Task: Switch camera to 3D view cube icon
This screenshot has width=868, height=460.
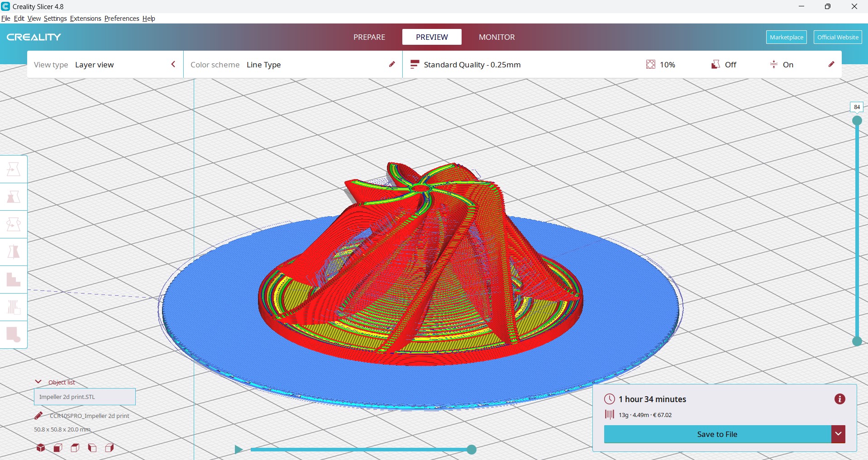Action: pyautogui.click(x=41, y=448)
